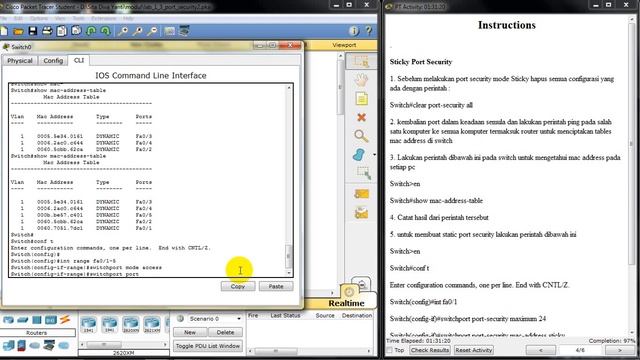Click the Realtime mode tab

(x=347, y=303)
